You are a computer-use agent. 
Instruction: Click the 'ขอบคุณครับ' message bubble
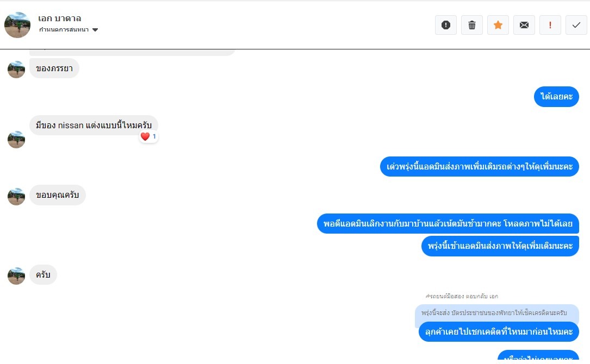point(58,195)
